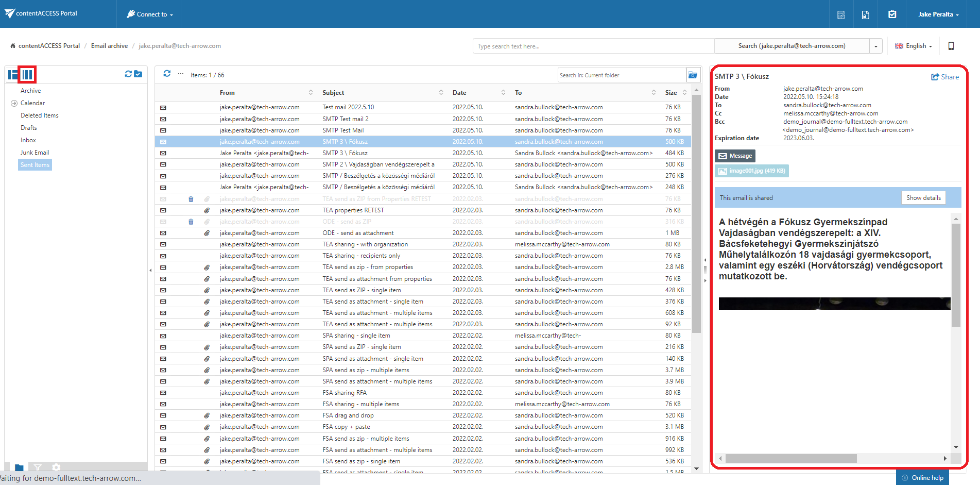Click the folder checkmark icon in folder pane
This screenshot has height=485, width=980.
pos(138,74)
